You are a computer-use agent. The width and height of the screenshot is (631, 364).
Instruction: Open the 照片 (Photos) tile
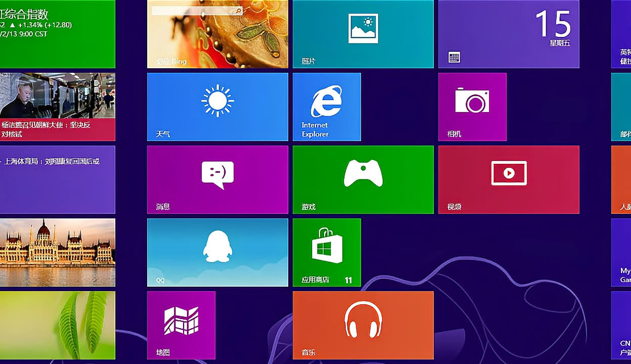tap(363, 34)
